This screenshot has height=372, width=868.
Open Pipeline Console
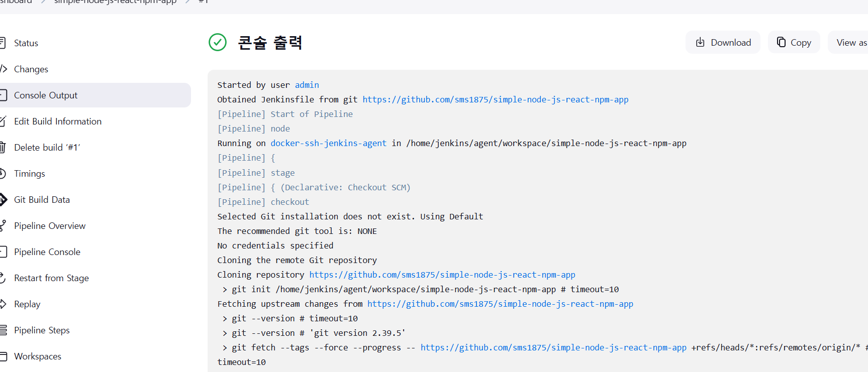[x=47, y=252]
